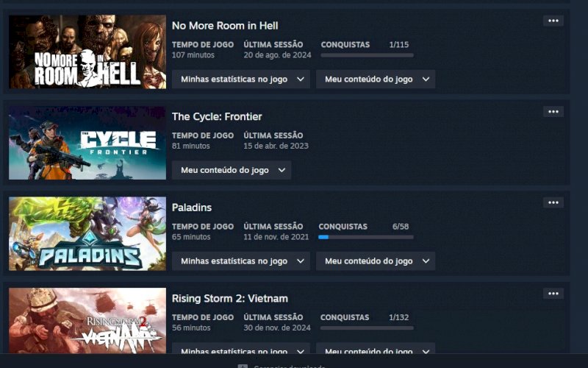Screen dimensions: 588x368
Task: Open the No More Room in Hell title link
Action: point(225,26)
